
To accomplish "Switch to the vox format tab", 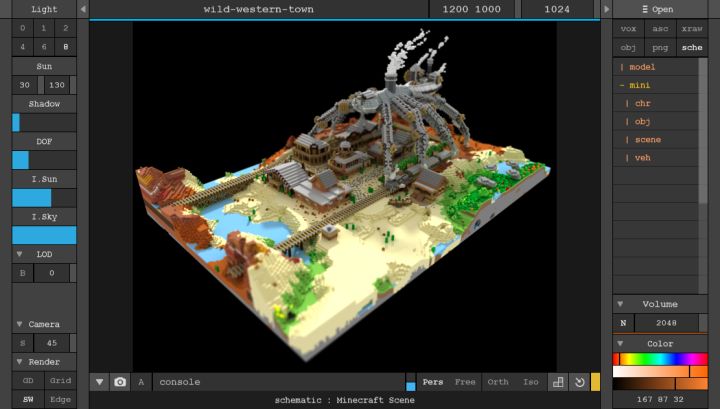I will 628,29.
